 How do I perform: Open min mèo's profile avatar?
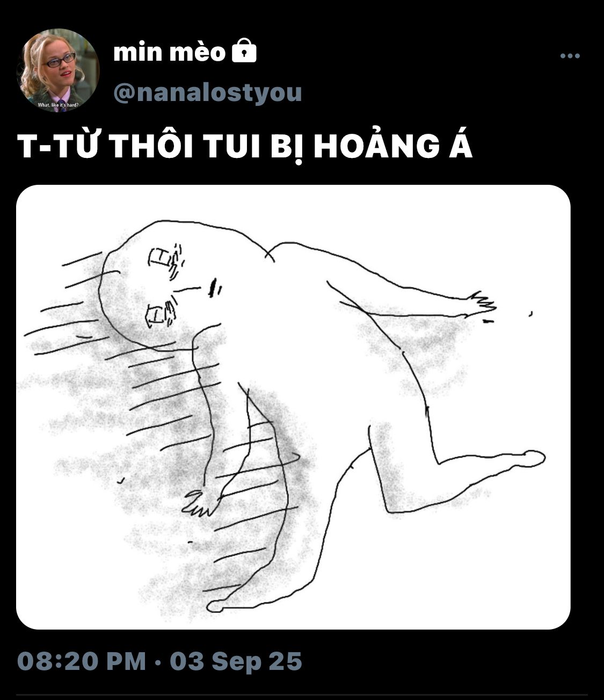59,69
